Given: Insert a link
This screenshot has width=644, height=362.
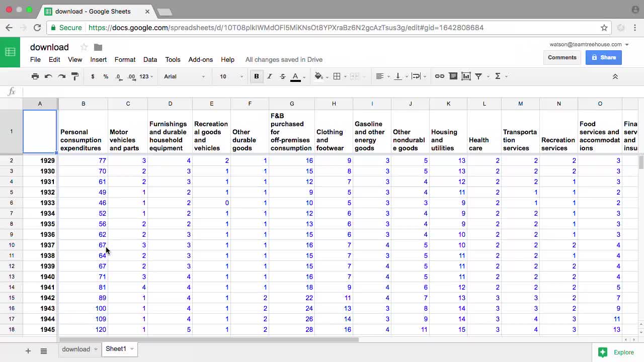Looking at the screenshot, I should (439, 76).
